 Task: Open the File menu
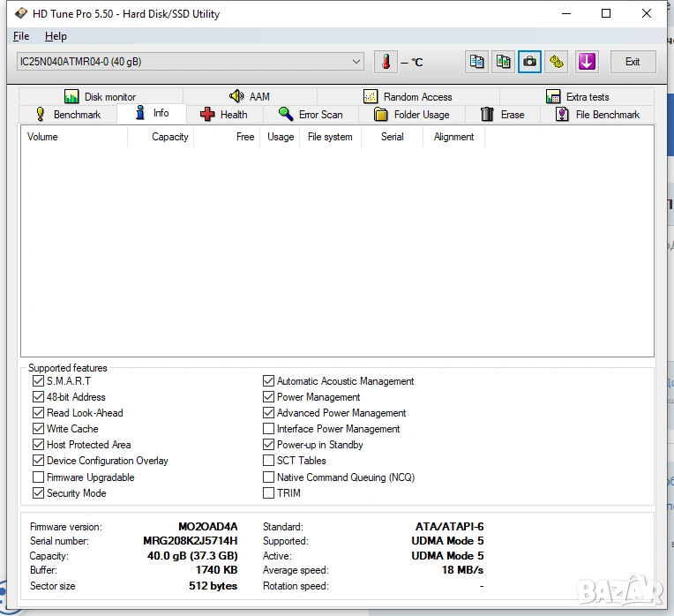click(21, 36)
